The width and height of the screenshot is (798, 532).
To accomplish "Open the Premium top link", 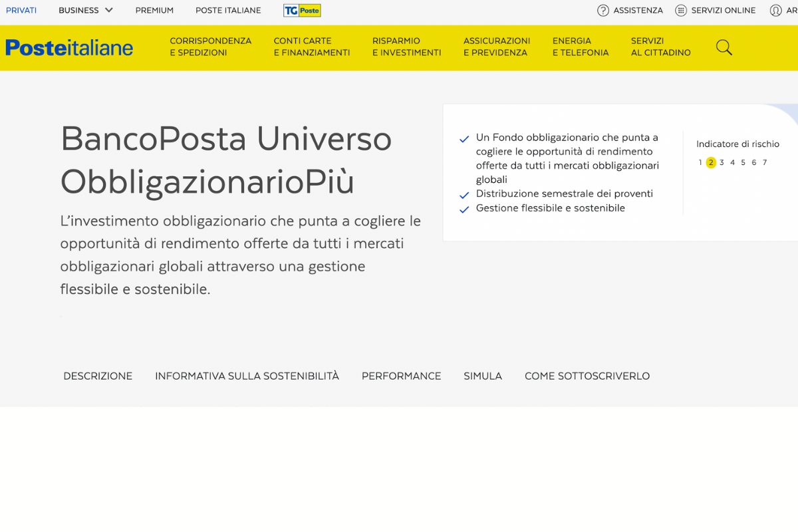I will [x=154, y=10].
